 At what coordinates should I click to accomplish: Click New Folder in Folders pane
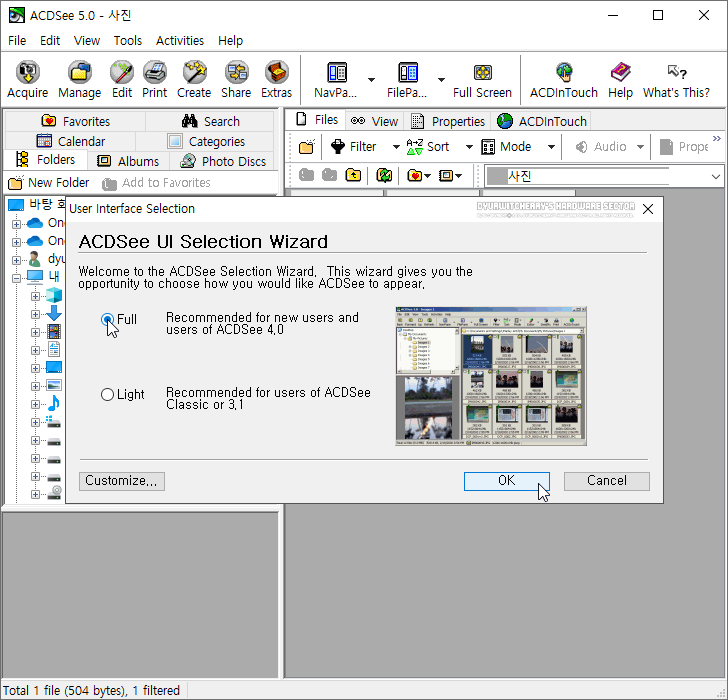[49, 182]
